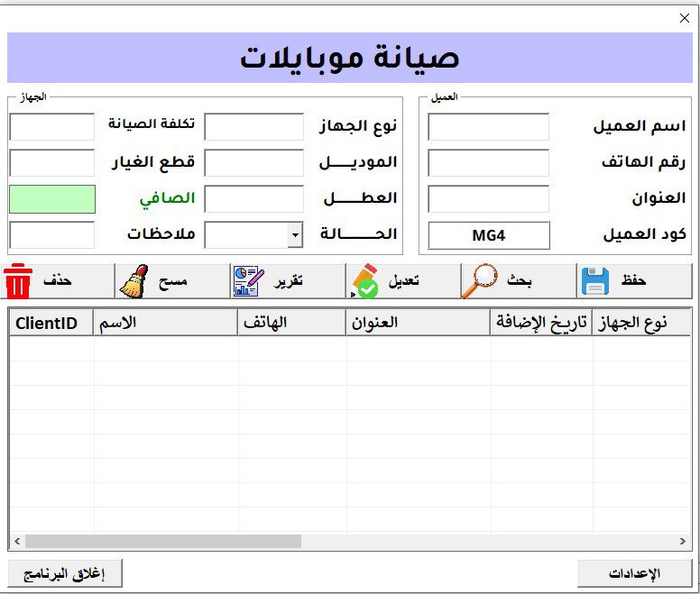Click the blue floppy disk save icon
Viewport: 700px width, 594px height.
(595, 281)
